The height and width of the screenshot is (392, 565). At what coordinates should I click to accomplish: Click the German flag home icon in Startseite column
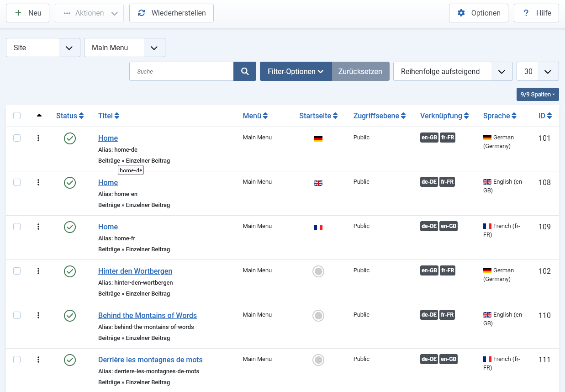pos(318,139)
